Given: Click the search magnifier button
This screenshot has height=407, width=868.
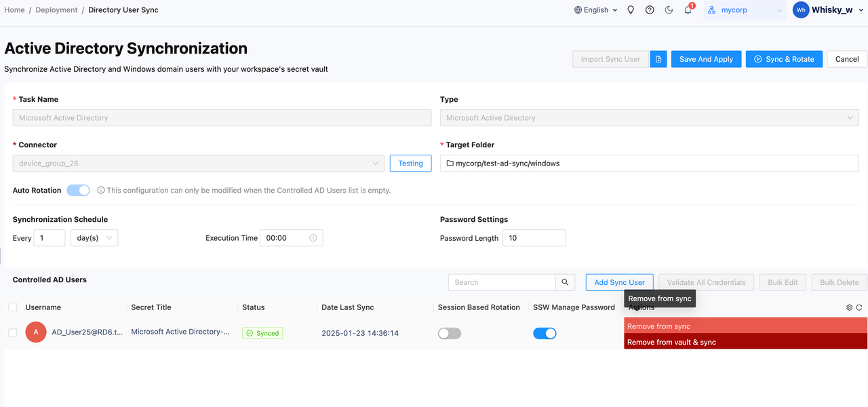Looking at the screenshot, I should point(565,282).
